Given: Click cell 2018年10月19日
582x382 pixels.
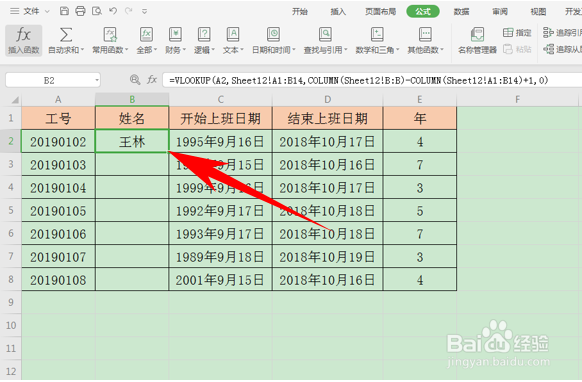Looking at the screenshot, I should pos(327,257).
